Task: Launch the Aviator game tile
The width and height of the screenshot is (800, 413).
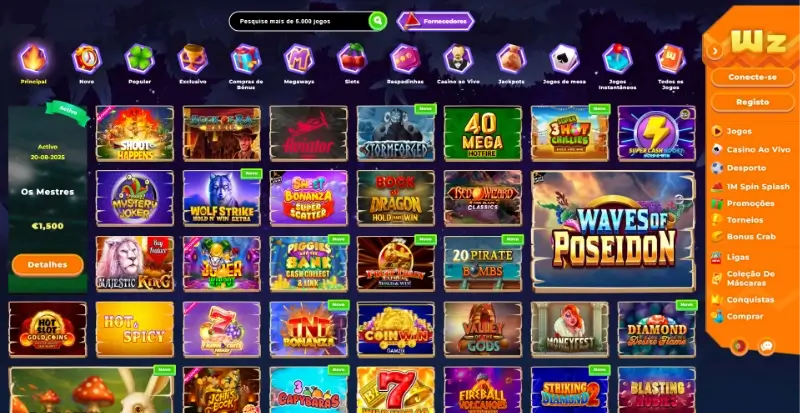Action: click(309, 133)
